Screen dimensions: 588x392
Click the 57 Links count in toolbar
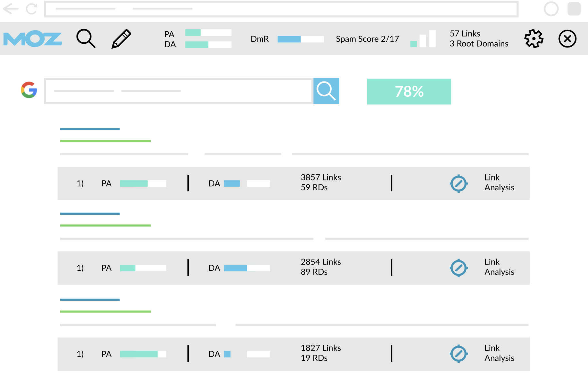[x=465, y=34]
